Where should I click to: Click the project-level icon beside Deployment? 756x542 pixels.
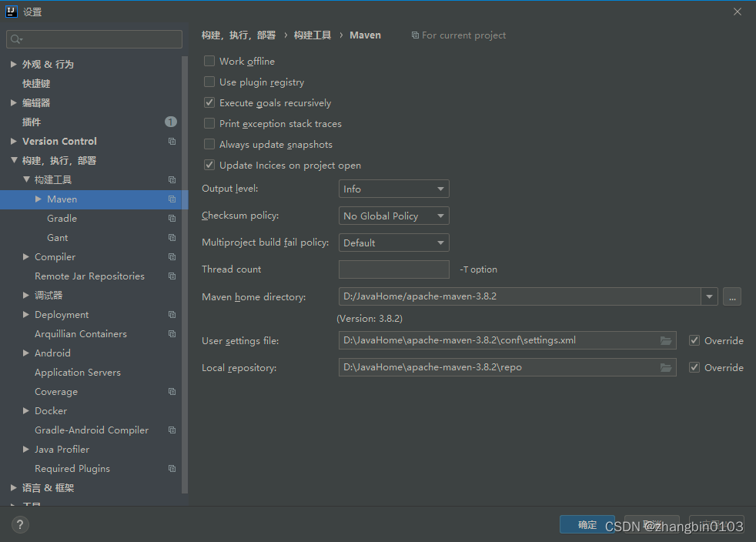172,315
